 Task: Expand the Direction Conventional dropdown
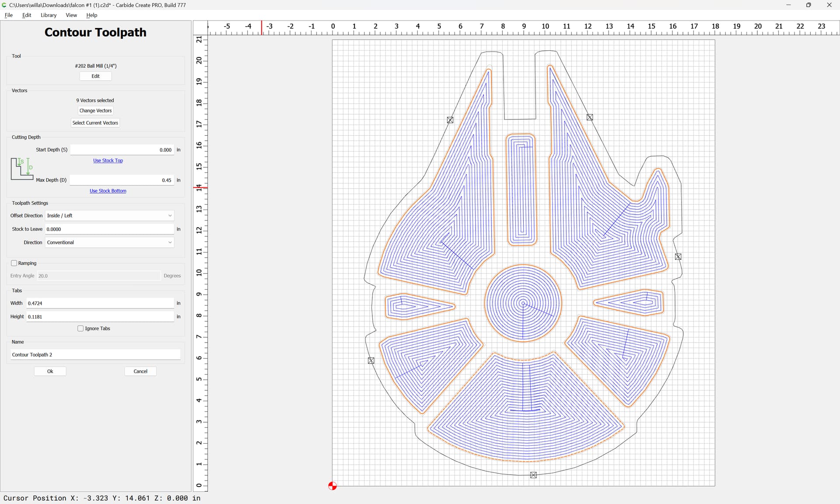tap(109, 242)
